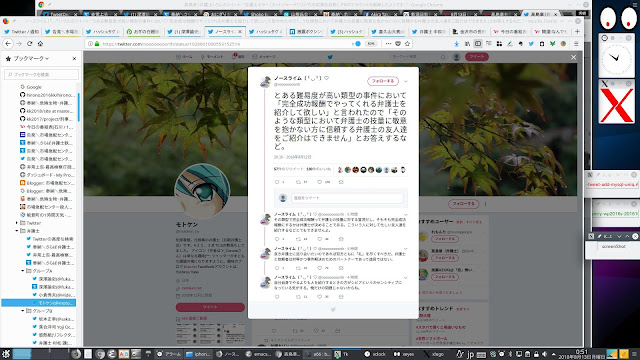Click the volume speaker tray icon
This screenshot has height=360, width=640.
point(544,354)
